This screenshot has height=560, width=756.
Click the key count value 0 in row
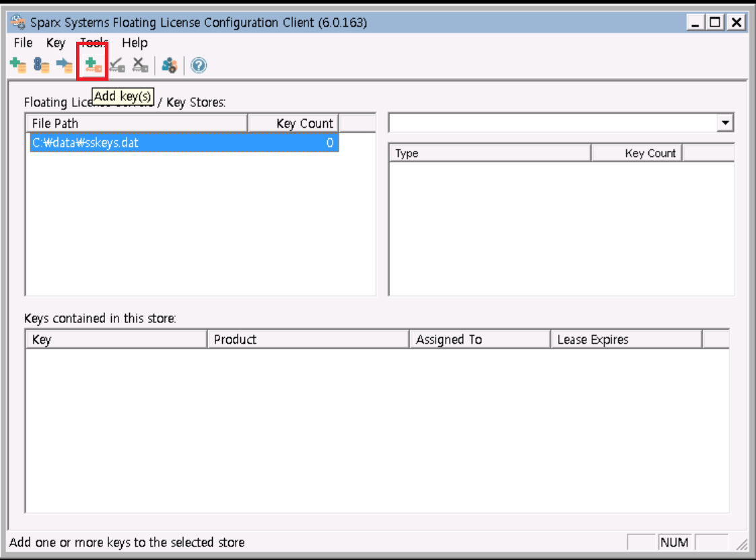coord(330,143)
